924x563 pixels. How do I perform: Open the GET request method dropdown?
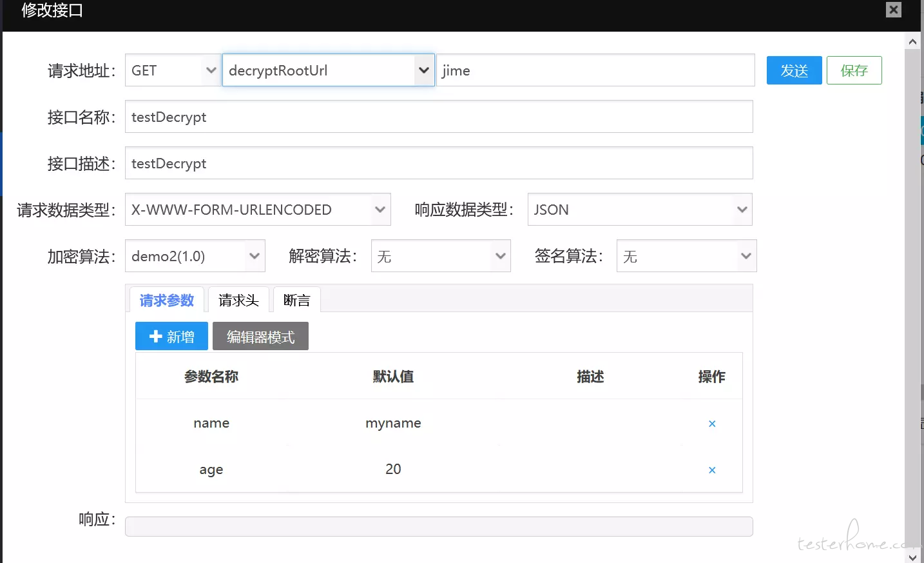(172, 70)
